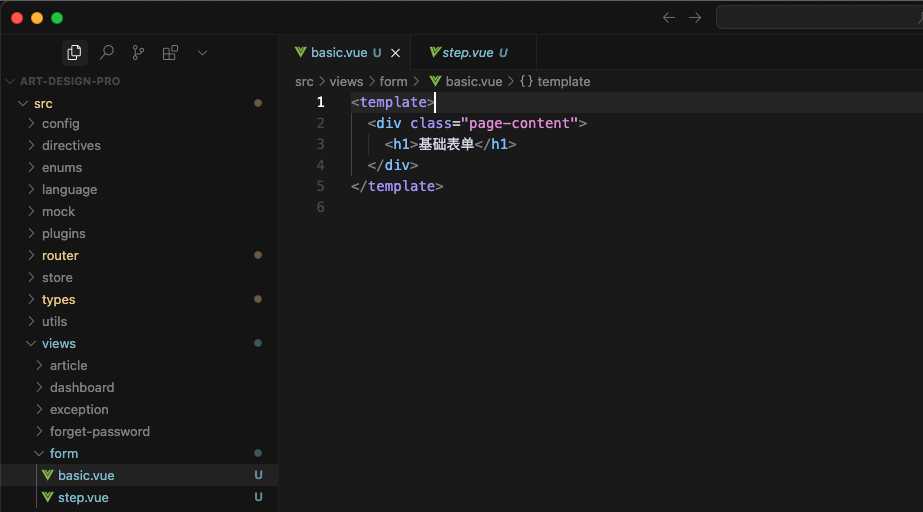This screenshot has width=923, height=512.
Task: Go back with the left arrow
Action: coord(669,18)
